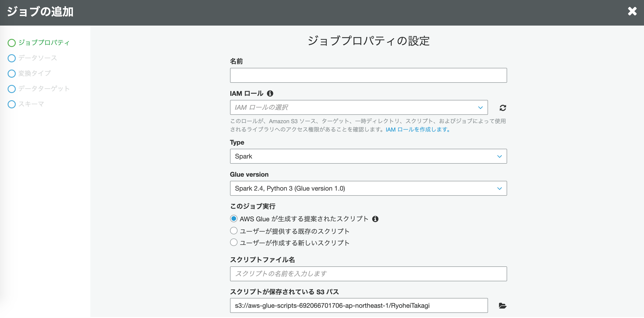The width and height of the screenshot is (644, 318).
Task: Click the S3 パス script location field
Action: [x=359, y=305]
